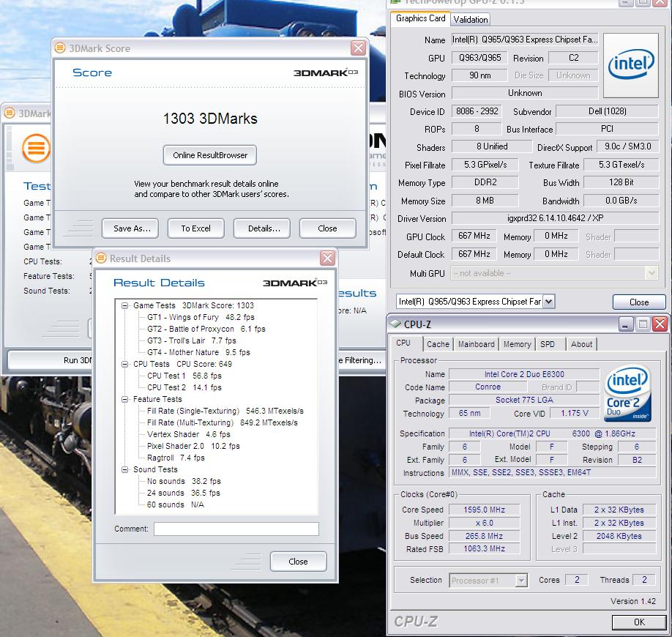Minimize the CPU-Z window
This screenshot has width=672, height=637.
pyautogui.click(x=626, y=324)
